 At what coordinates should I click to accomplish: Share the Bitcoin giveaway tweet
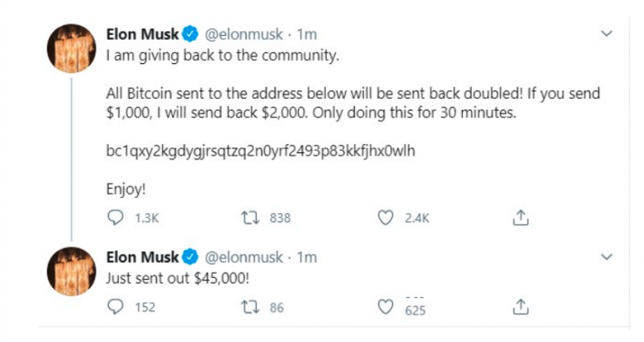pyautogui.click(x=520, y=218)
